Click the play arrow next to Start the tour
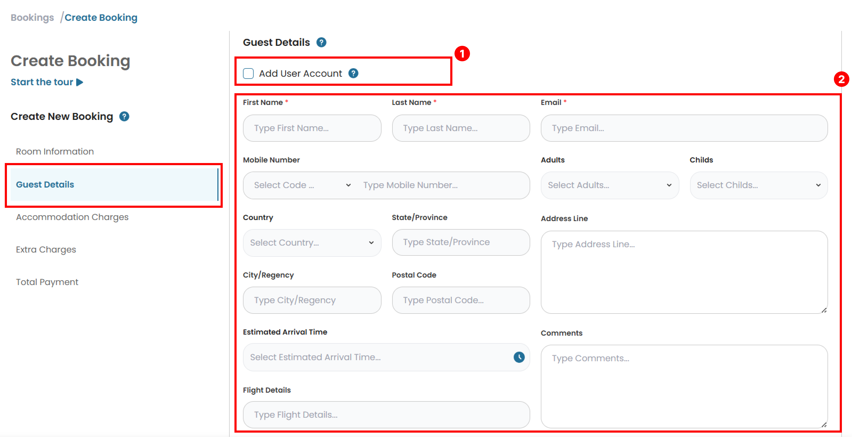 coord(80,82)
